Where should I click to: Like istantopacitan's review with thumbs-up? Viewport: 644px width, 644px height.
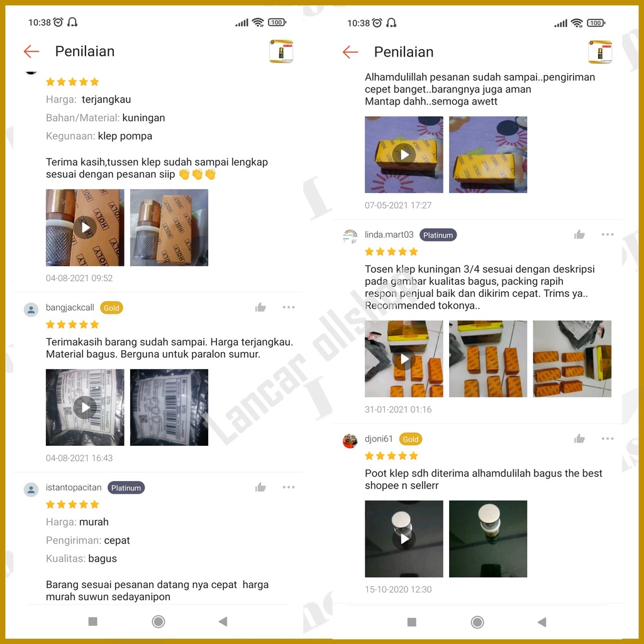(260, 487)
